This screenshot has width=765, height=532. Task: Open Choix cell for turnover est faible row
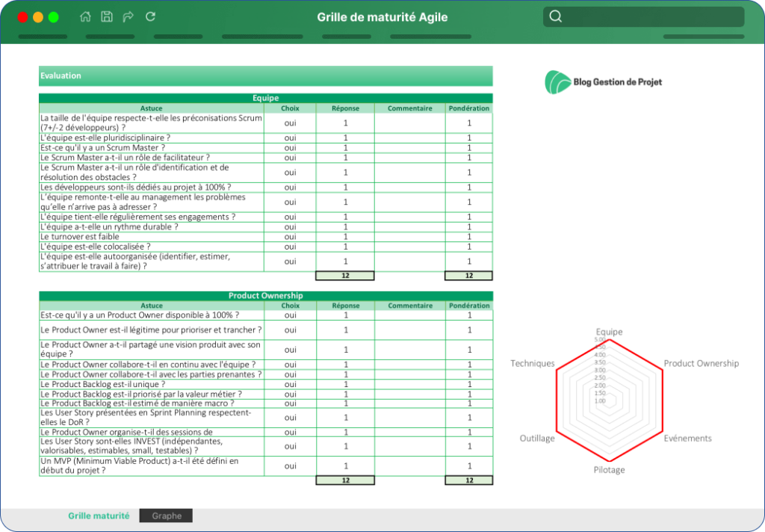[x=290, y=237]
